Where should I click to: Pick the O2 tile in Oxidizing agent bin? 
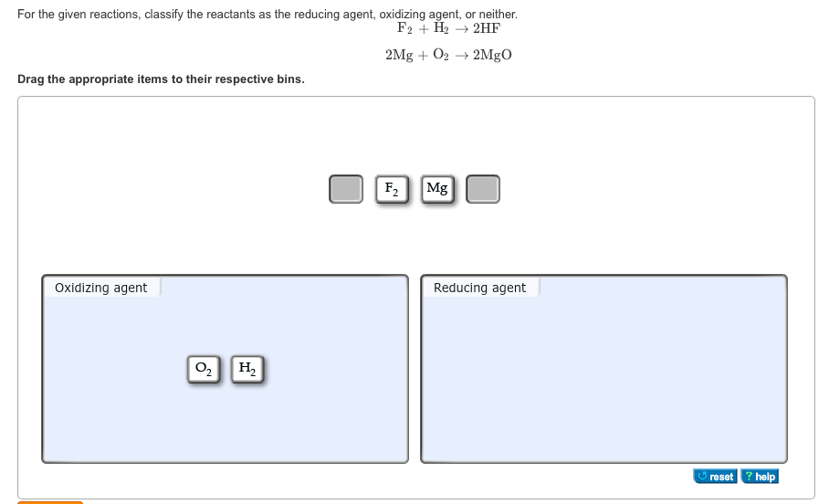pos(204,369)
